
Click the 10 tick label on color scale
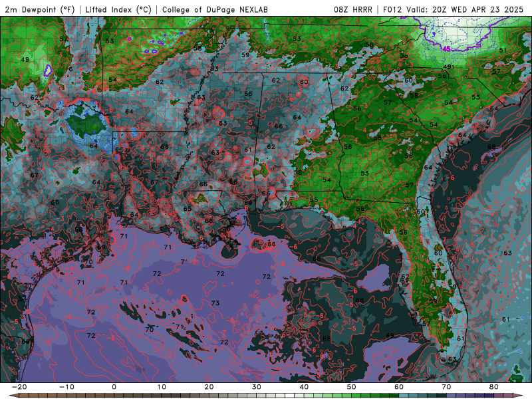(162, 387)
